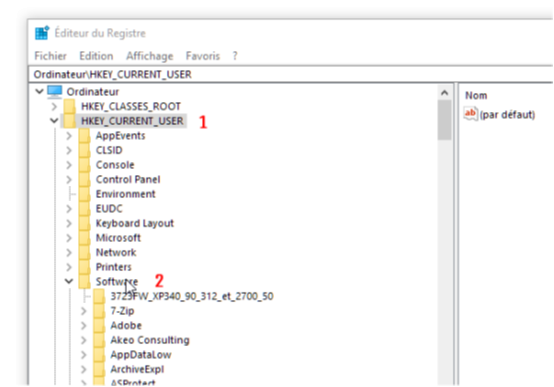Click the Software folder icon

(x=84, y=282)
